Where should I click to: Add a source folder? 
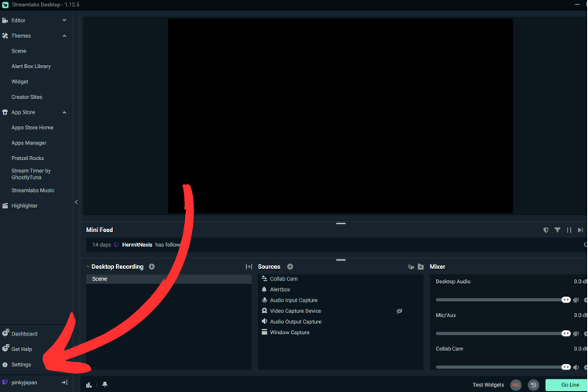point(421,267)
